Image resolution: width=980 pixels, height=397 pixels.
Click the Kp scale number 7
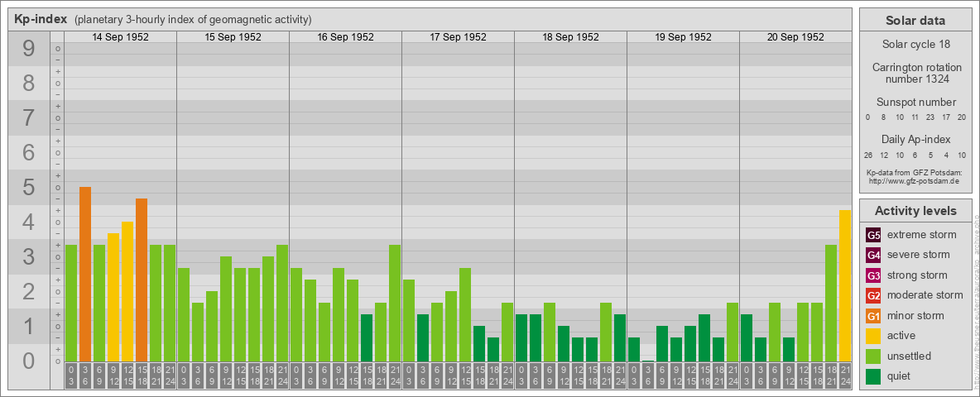pyautogui.click(x=29, y=118)
